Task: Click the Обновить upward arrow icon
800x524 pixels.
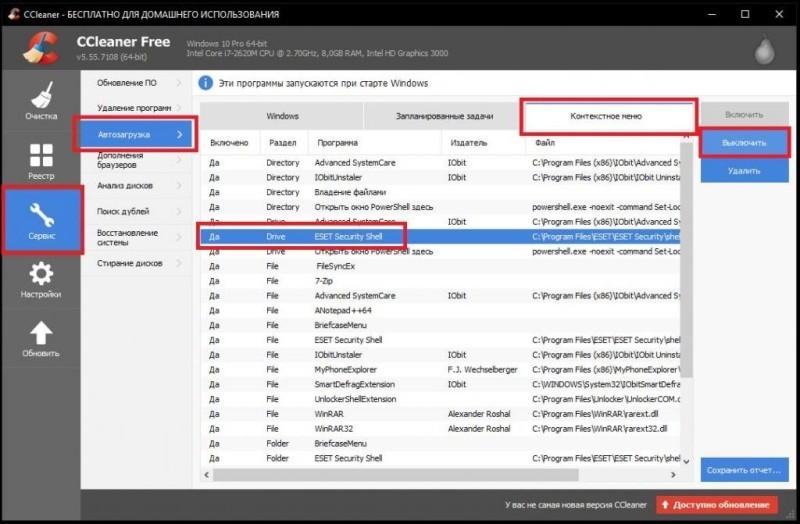Action: 40,334
